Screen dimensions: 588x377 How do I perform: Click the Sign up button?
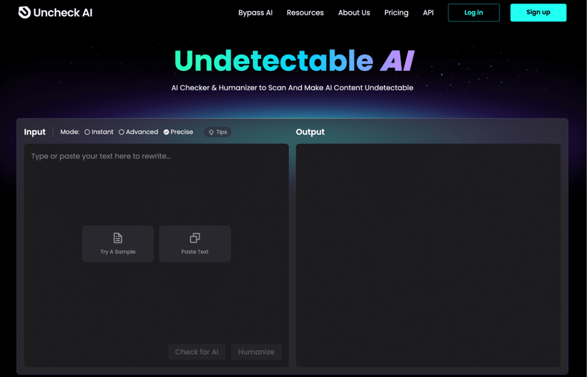pyautogui.click(x=538, y=12)
